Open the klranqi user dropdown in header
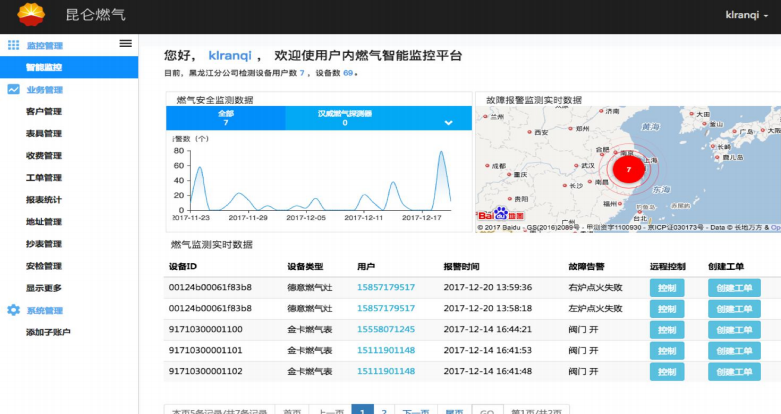The width and height of the screenshot is (781, 414). tap(749, 15)
